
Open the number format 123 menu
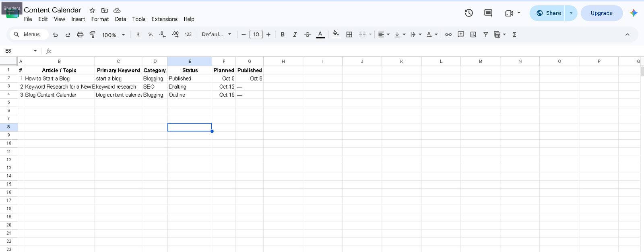coord(188,35)
